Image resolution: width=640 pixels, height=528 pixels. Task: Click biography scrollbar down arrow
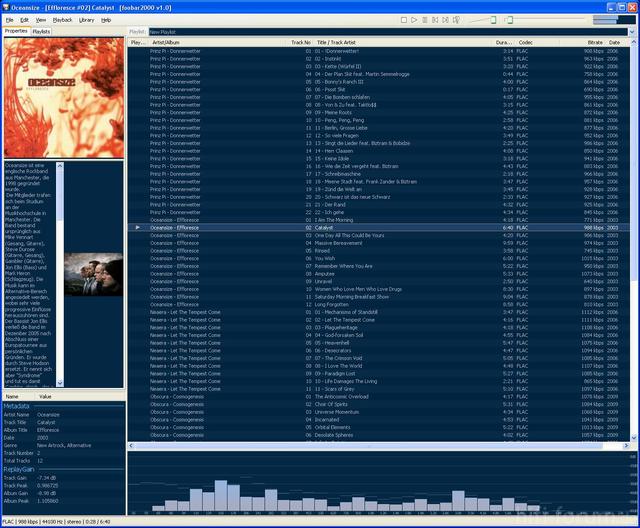tap(60, 383)
